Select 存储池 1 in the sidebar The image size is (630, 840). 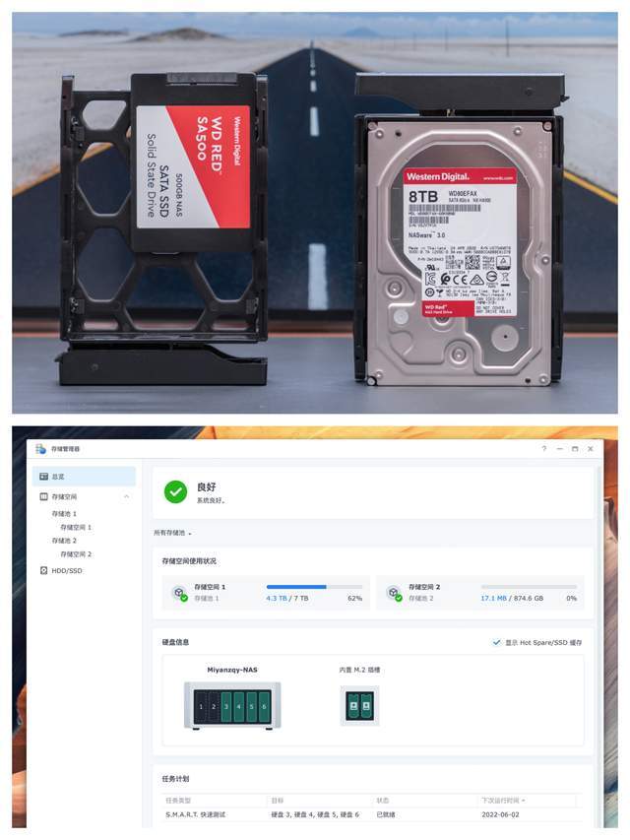[x=64, y=514]
